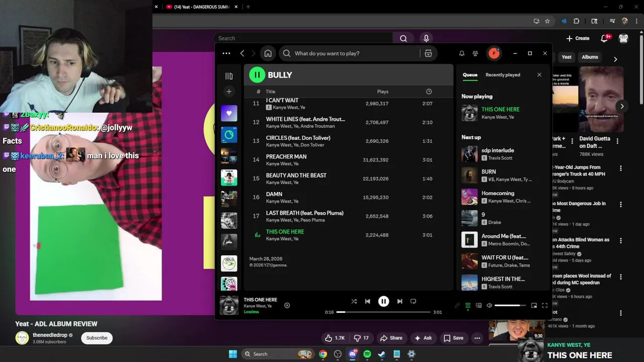Subscribe to theneedledrop channel

tap(97, 338)
